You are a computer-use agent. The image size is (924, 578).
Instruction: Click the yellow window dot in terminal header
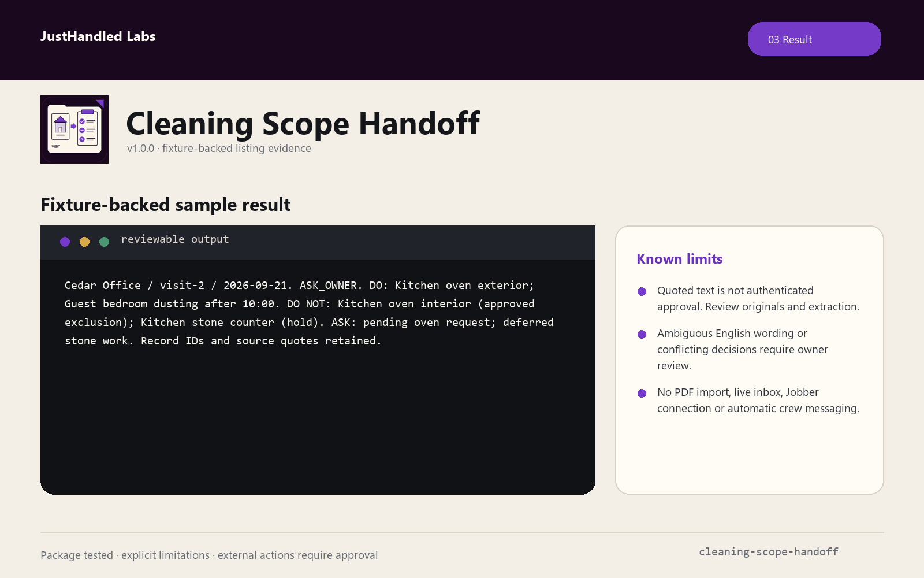[85, 242]
